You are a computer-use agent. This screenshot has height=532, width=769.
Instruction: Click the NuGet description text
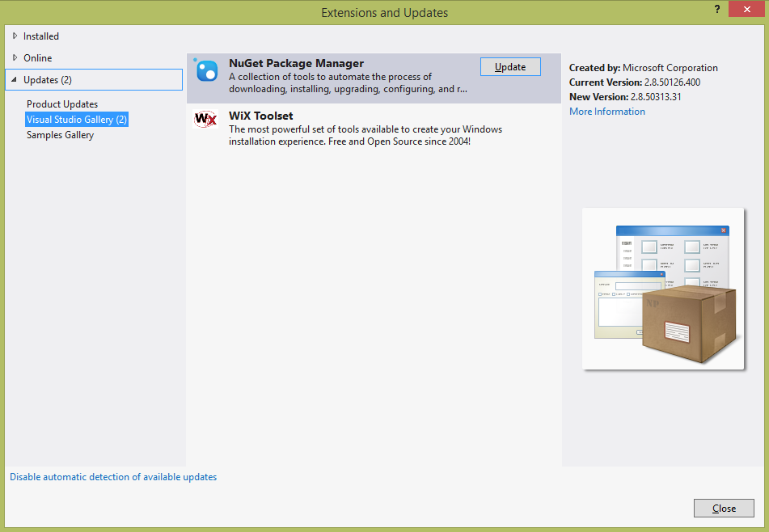[x=348, y=82]
